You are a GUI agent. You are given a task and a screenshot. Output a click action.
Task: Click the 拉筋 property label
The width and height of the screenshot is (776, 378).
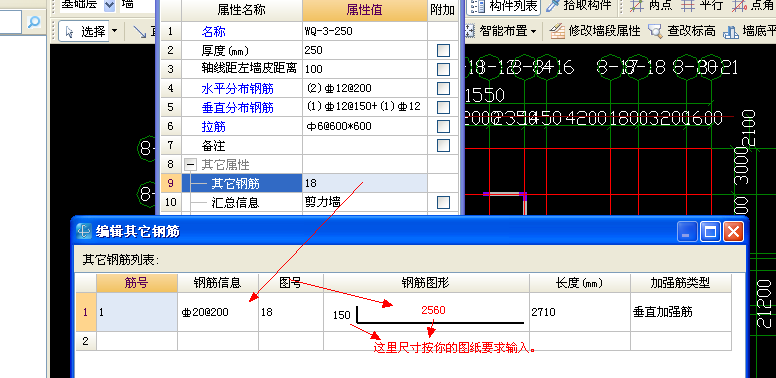pos(214,127)
